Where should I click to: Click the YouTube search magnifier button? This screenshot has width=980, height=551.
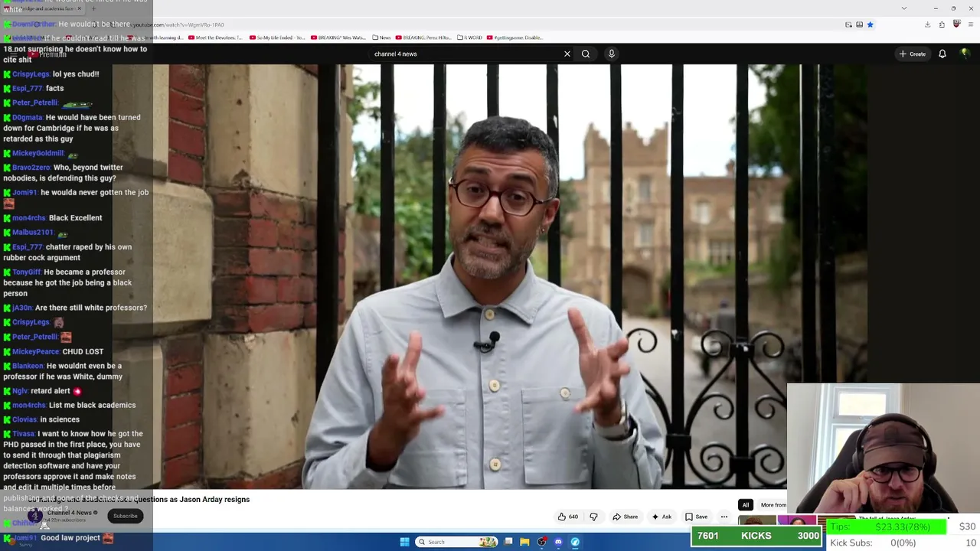tap(586, 54)
